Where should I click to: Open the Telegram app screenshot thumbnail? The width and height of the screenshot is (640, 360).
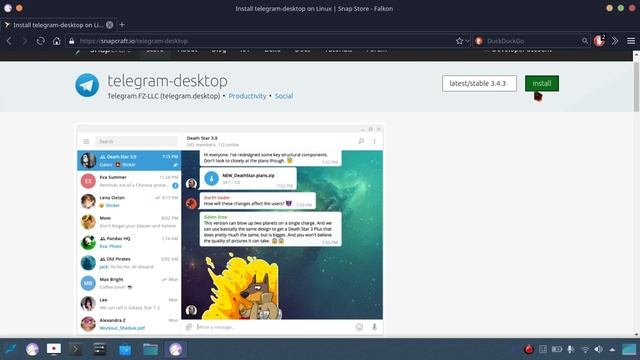[230, 229]
